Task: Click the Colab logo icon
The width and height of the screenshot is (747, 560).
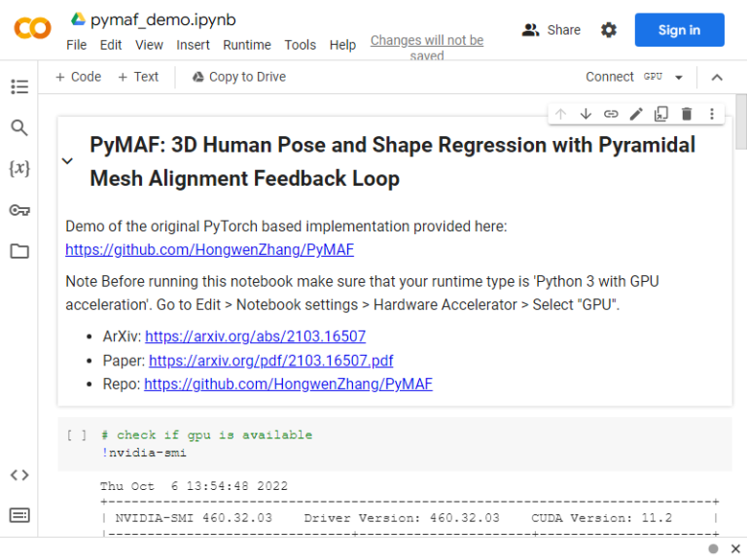Action: (32, 28)
